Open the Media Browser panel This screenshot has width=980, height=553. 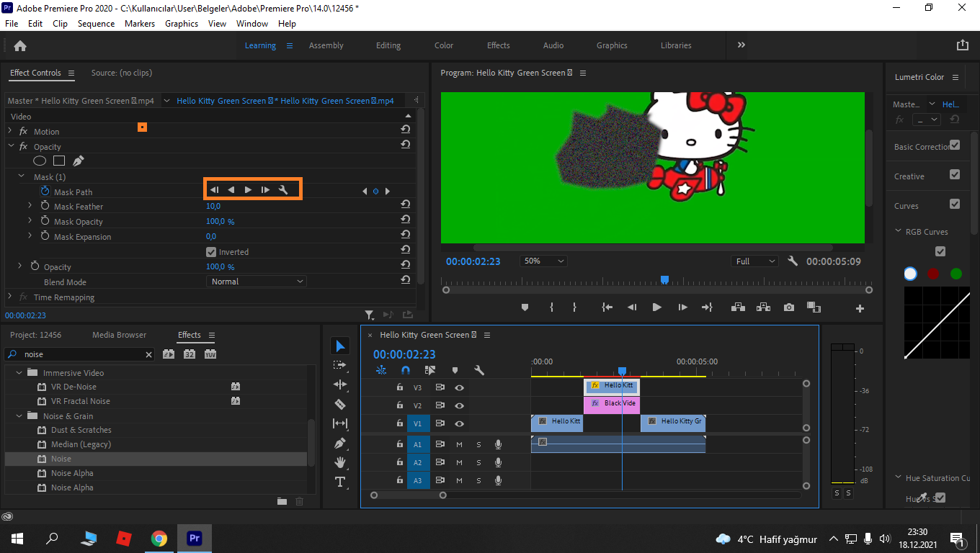pos(119,335)
